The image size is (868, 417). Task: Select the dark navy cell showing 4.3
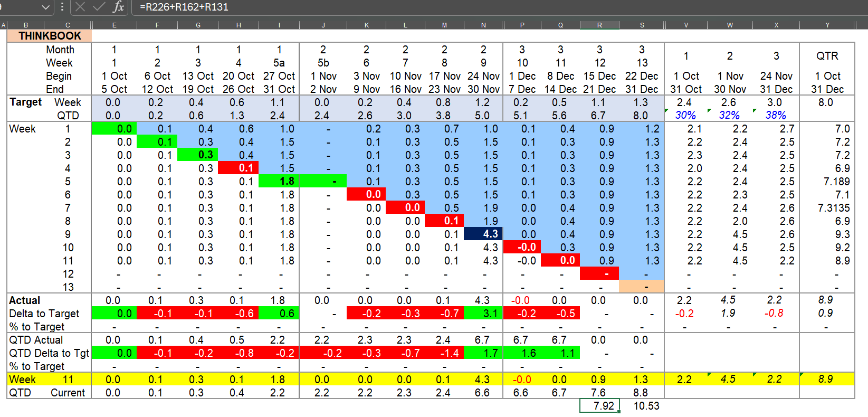[x=483, y=234]
